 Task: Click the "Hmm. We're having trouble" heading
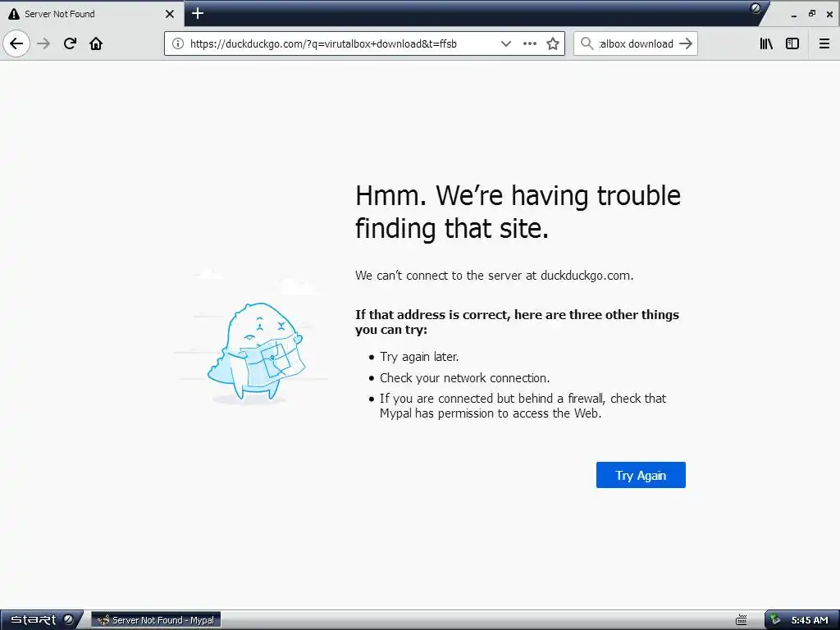coord(518,212)
